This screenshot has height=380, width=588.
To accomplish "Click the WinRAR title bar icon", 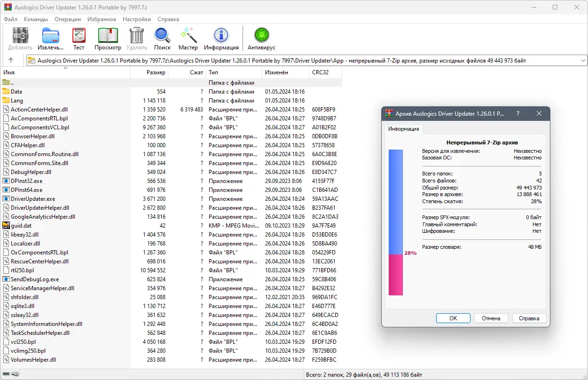I will coord(7,7).
